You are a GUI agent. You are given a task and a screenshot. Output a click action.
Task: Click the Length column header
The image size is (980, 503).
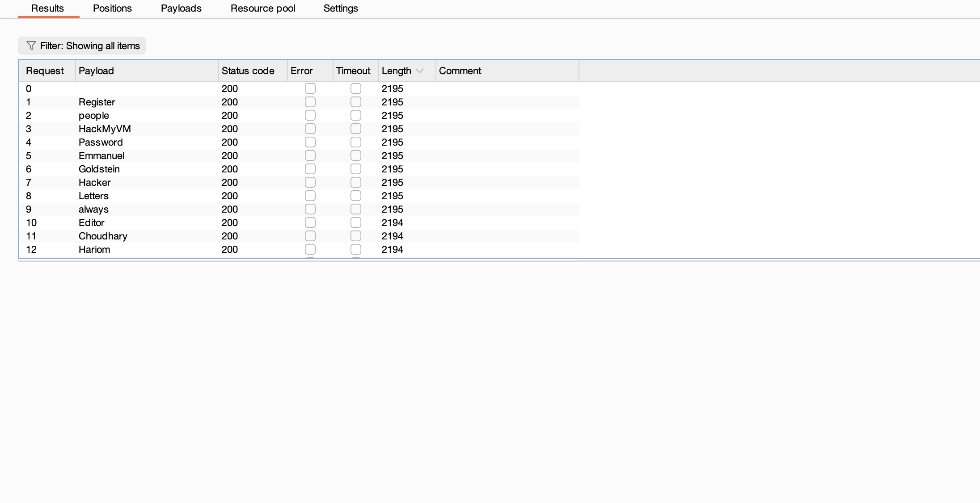407,71
